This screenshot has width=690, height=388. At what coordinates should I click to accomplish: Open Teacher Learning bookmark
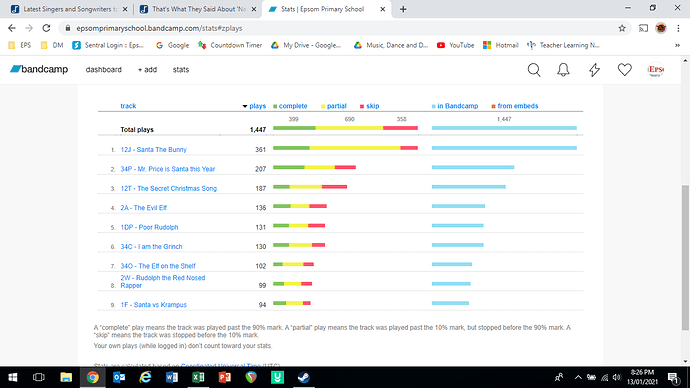[564, 45]
